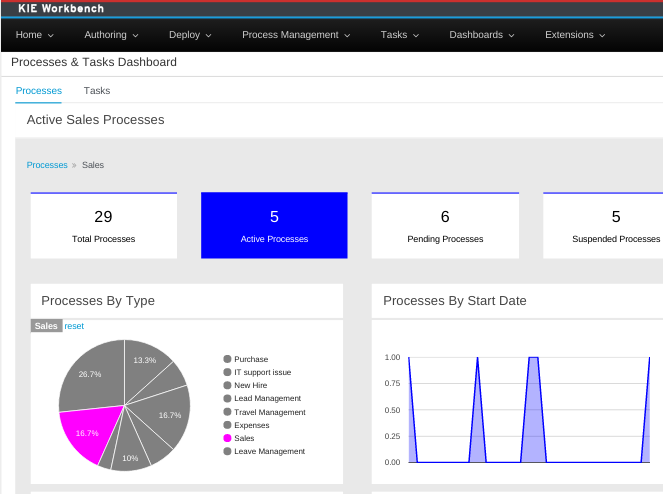Open the Process Management menu

[296, 35]
